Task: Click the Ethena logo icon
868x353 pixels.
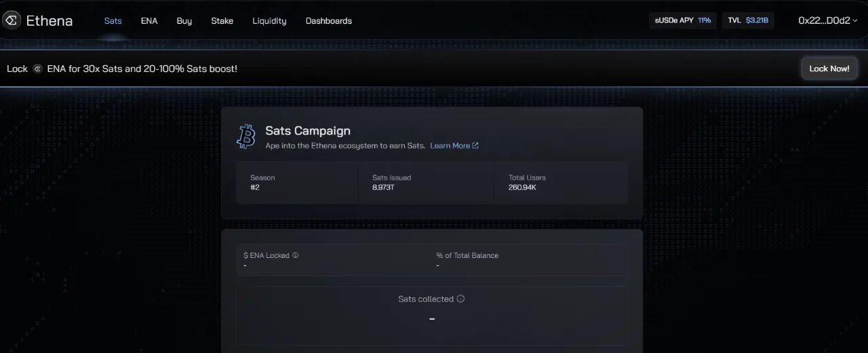Action: pyautogui.click(x=12, y=20)
